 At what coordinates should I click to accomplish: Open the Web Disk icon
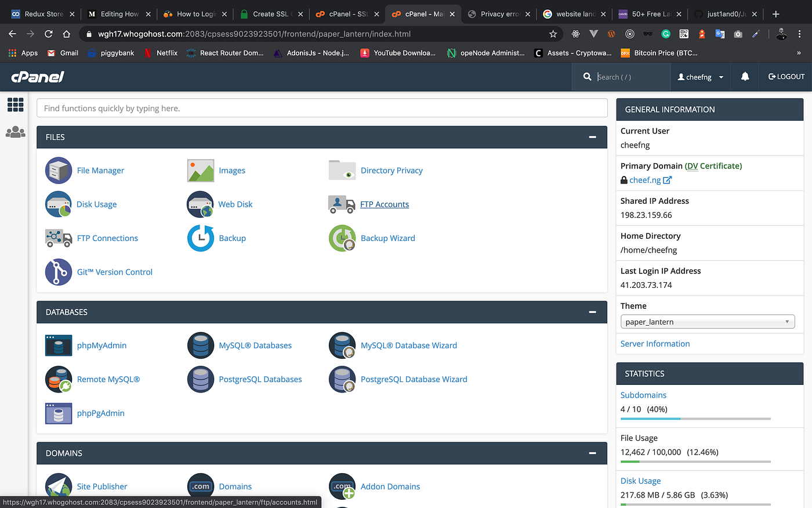click(x=201, y=204)
